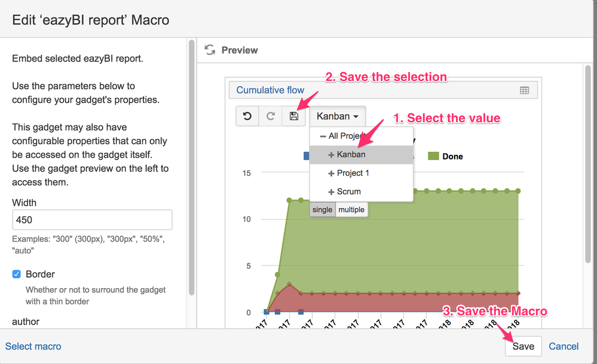Switch to table view icon in report header
Image resolution: width=597 pixels, height=364 pixels.
tap(524, 90)
